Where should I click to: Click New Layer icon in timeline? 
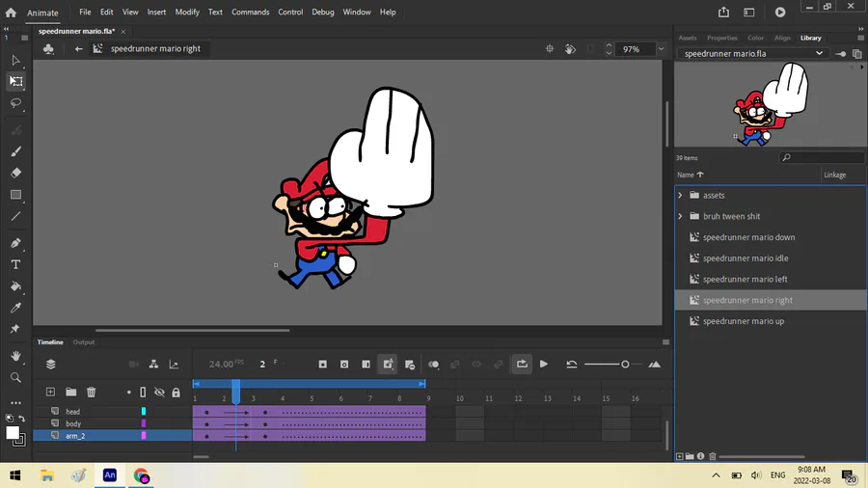tap(50, 392)
